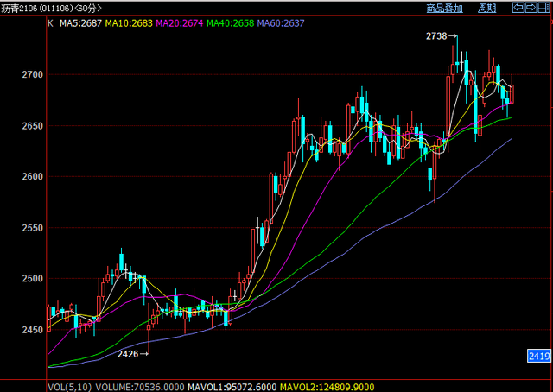The width and height of the screenshot is (553, 392).
Task: Toggle the split panel layout icon
Action: tap(543, 8)
